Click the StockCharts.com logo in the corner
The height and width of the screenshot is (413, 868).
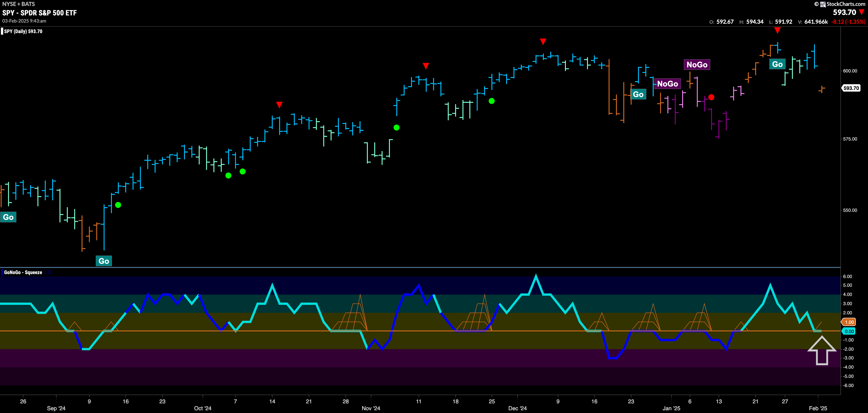point(841,4)
